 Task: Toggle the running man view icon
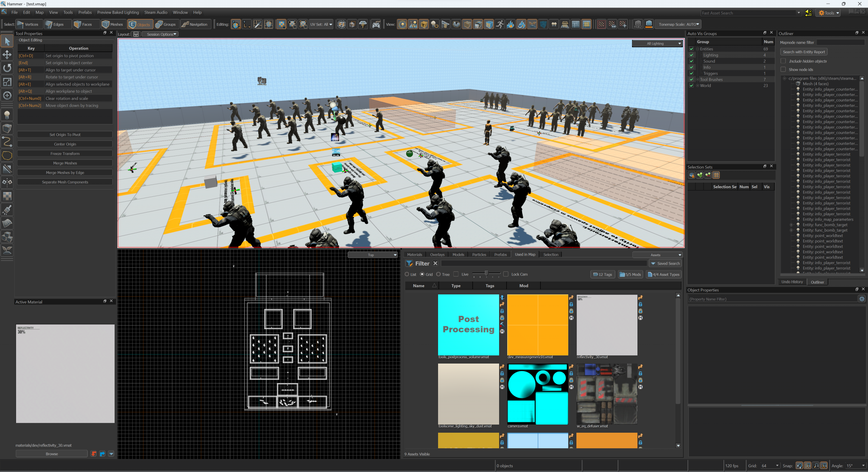(x=499, y=24)
